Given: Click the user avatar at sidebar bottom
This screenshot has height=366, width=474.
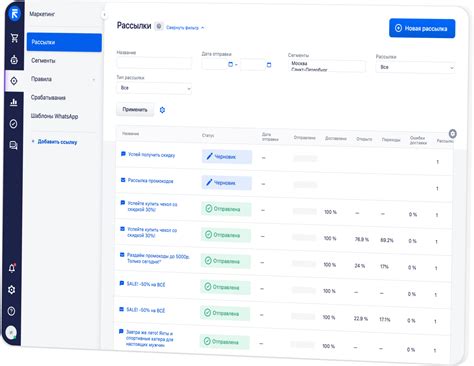Looking at the screenshot, I should 11,332.
